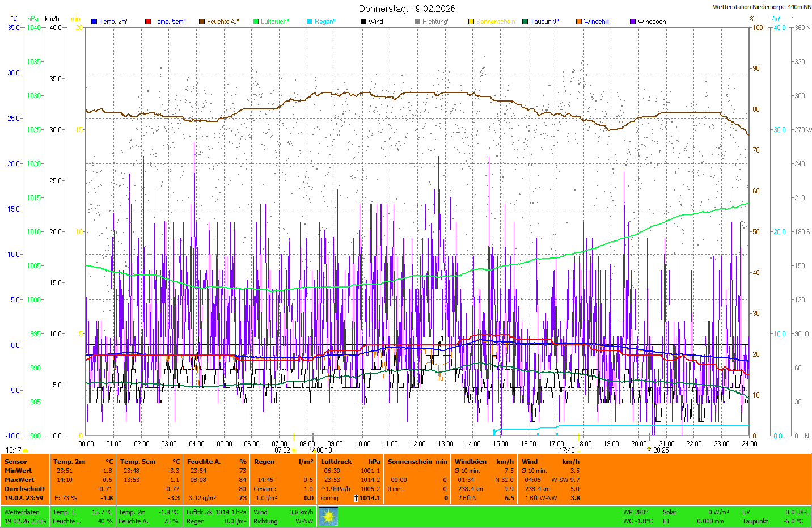Click the cyan Regen legend square
Screen dimensions: 812x528
point(310,22)
